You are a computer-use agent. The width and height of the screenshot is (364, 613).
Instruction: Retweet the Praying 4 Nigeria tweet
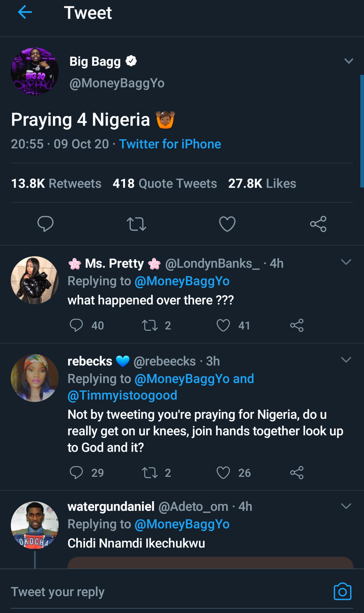click(136, 224)
